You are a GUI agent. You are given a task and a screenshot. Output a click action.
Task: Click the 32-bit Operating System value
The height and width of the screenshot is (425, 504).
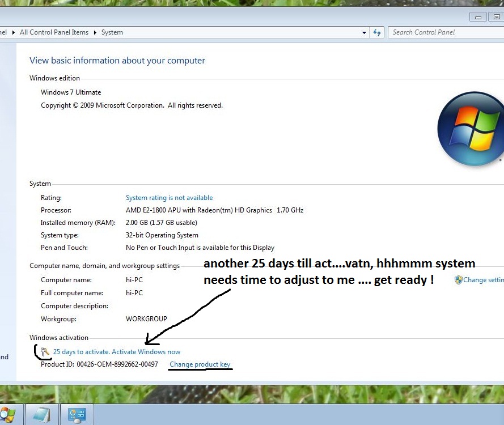click(x=162, y=235)
